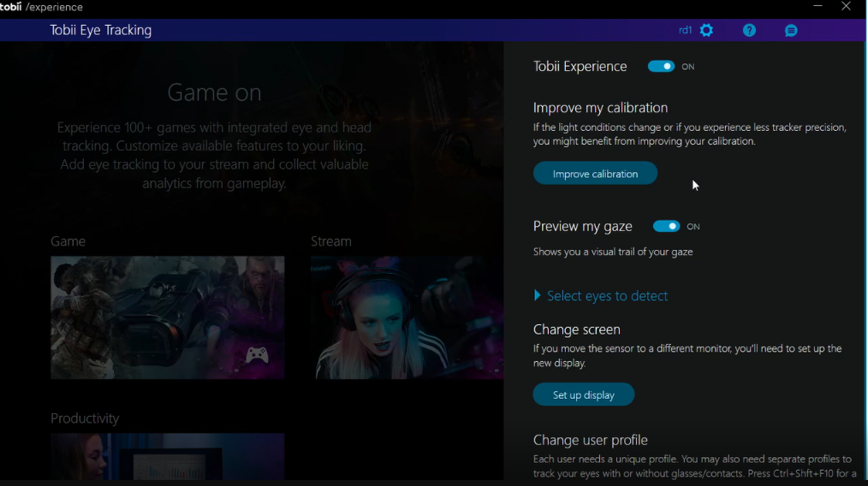This screenshot has height=486, width=868.
Task: Open the feedback chat bubble icon
Action: coord(791,31)
